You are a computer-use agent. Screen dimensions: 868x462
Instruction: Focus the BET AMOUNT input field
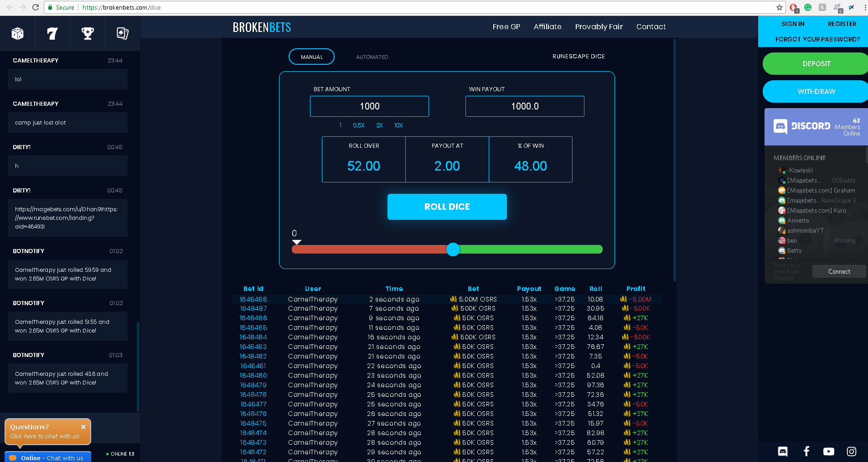(x=369, y=106)
